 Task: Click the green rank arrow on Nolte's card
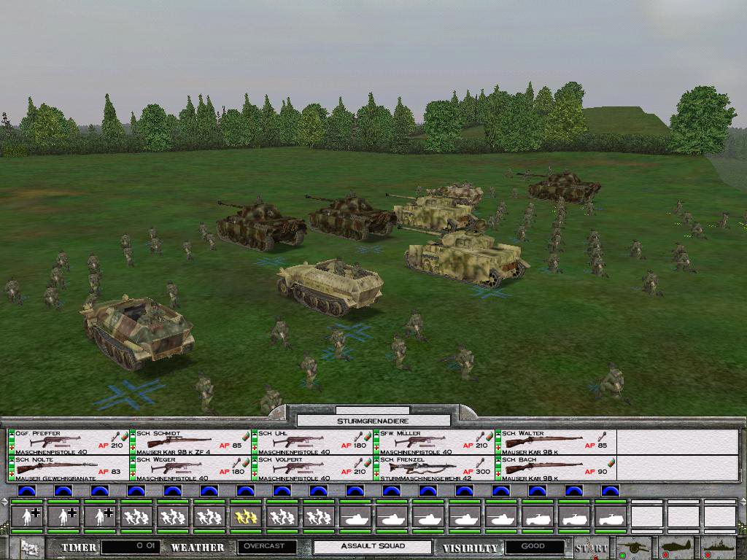12,462
